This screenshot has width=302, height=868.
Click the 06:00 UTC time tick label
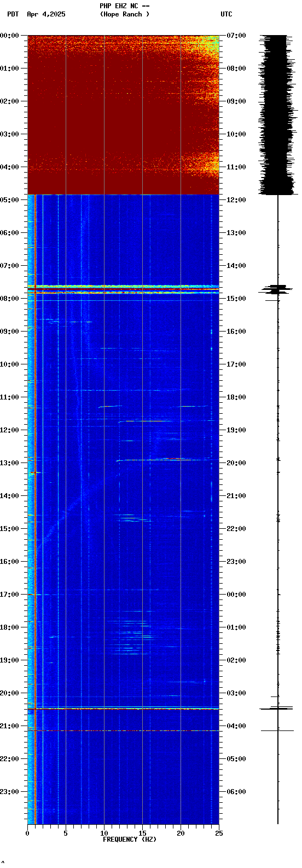point(236,791)
